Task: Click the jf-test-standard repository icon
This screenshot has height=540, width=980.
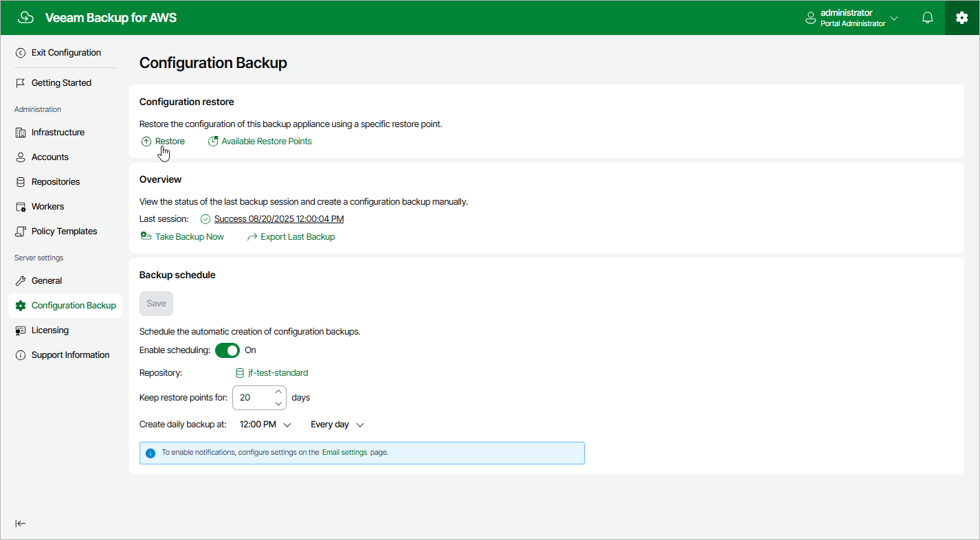Action: 240,373
